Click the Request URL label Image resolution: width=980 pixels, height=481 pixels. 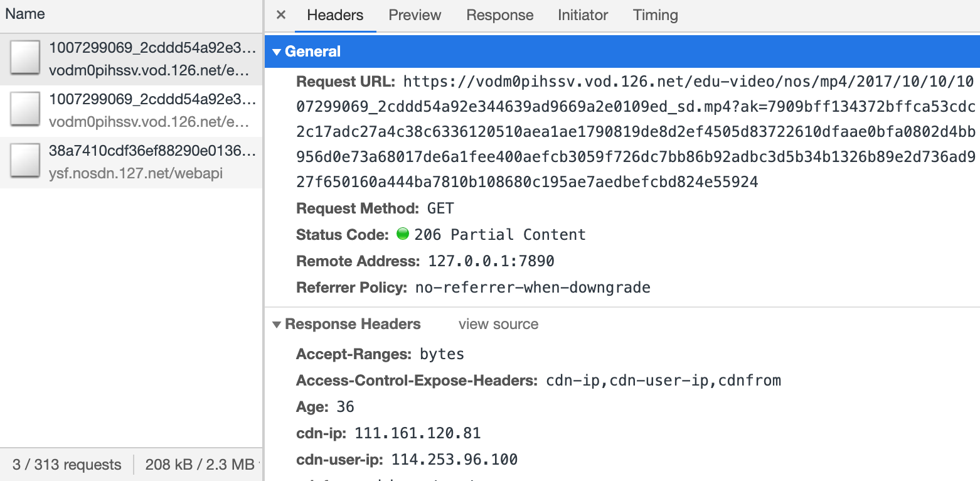click(346, 82)
